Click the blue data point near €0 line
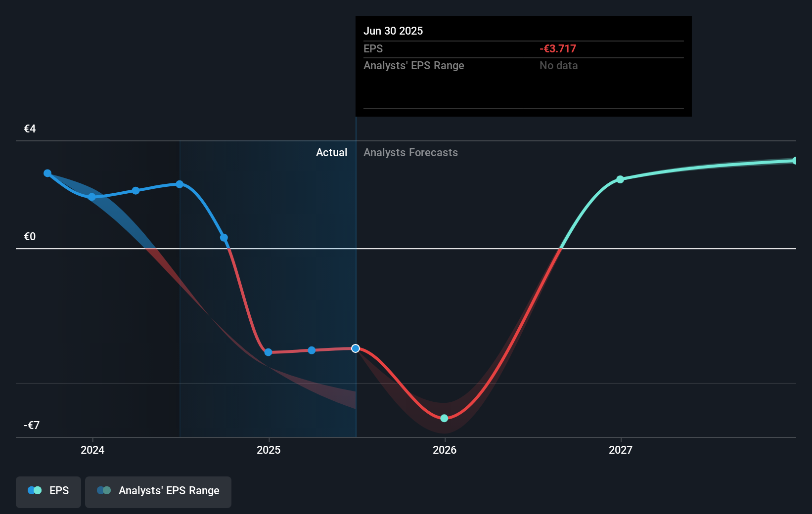 tap(224, 238)
